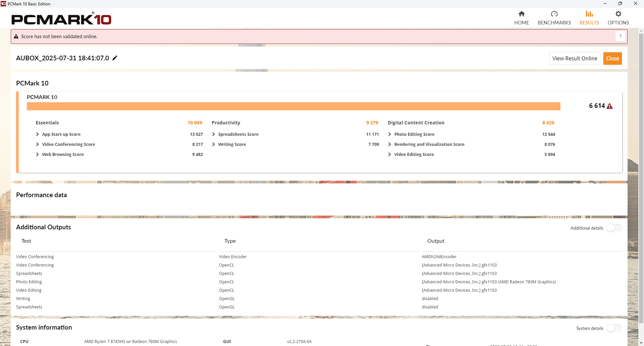The height and width of the screenshot is (346, 644).
Task: Click the PCMark 10 logo
Action: click(61, 19)
